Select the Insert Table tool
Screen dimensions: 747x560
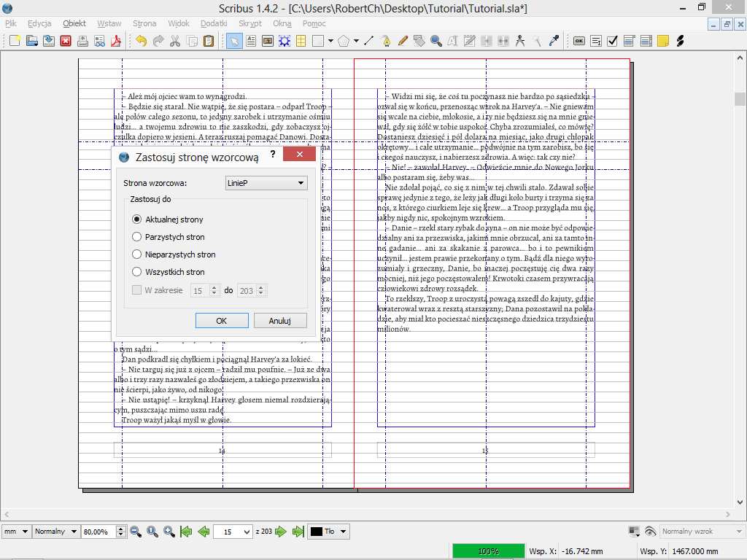tap(301, 41)
